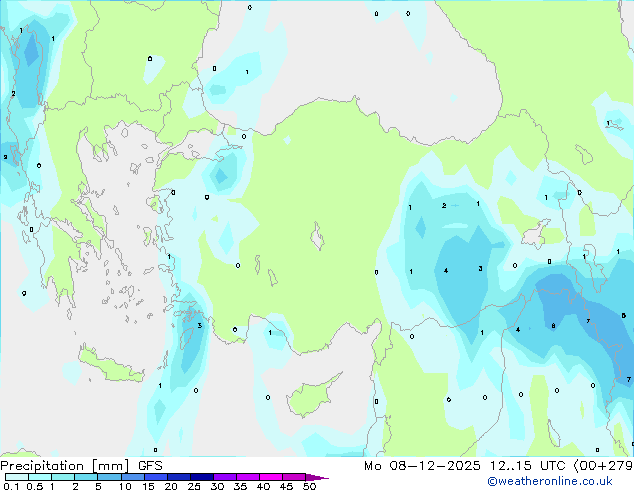Choose the 10–15 mm legend swatch
634x490 pixels.
click(x=133, y=477)
